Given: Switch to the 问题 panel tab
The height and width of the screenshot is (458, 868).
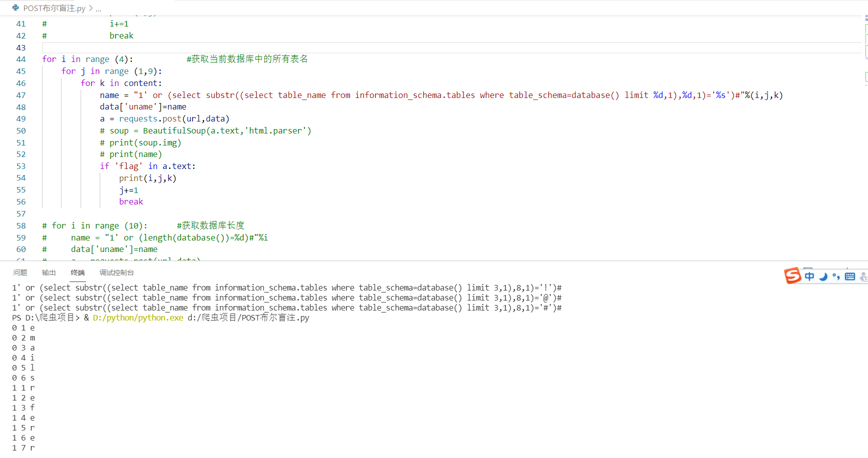Looking at the screenshot, I should (x=21, y=272).
